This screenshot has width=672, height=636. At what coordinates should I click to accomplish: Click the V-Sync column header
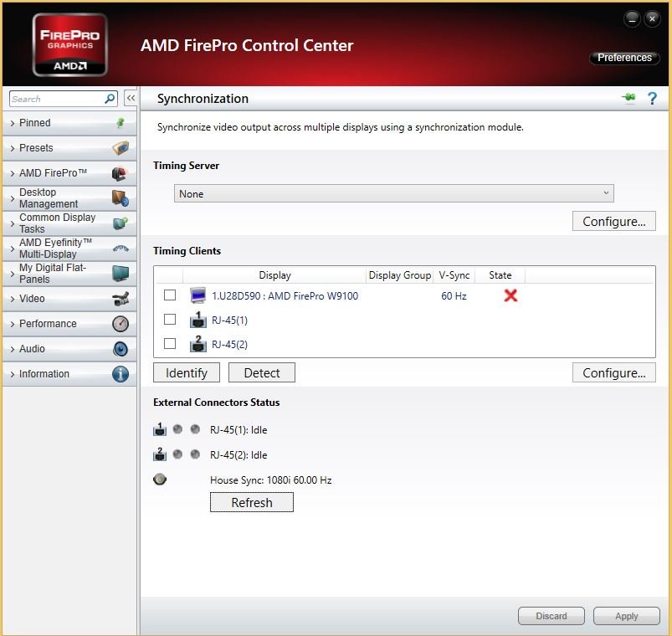coord(454,275)
